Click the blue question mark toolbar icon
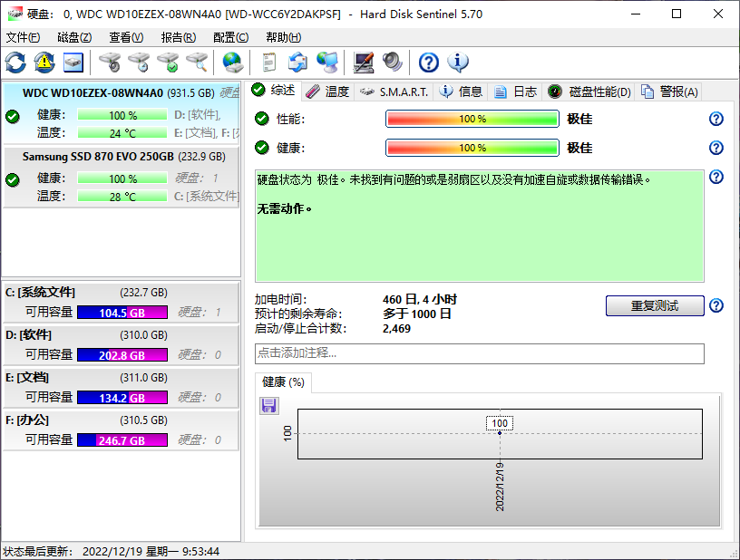Image resolution: width=740 pixels, height=560 pixels. [429, 63]
